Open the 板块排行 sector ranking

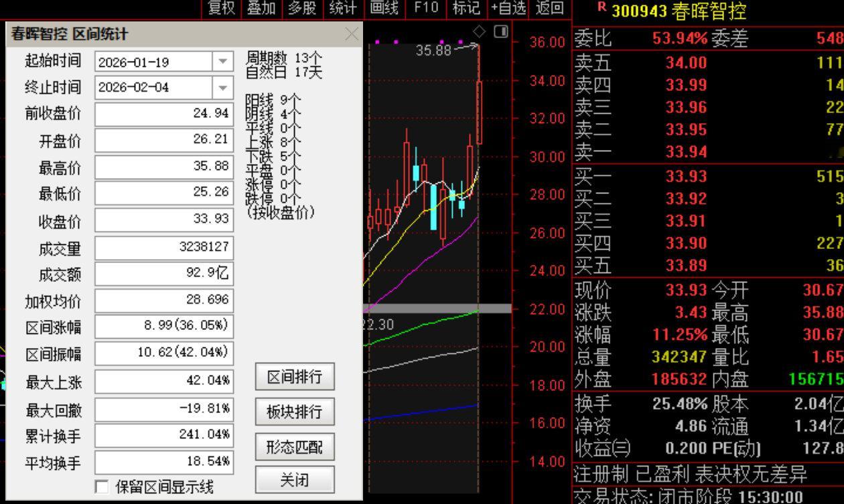[x=296, y=411]
